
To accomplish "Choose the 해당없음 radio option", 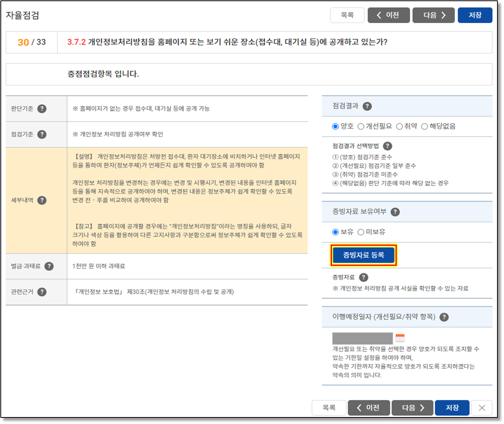I will coord(425,127).
